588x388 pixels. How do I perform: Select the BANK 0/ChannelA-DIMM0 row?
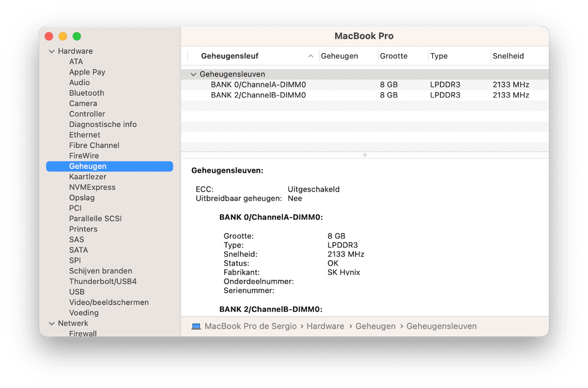click(258, 85)
